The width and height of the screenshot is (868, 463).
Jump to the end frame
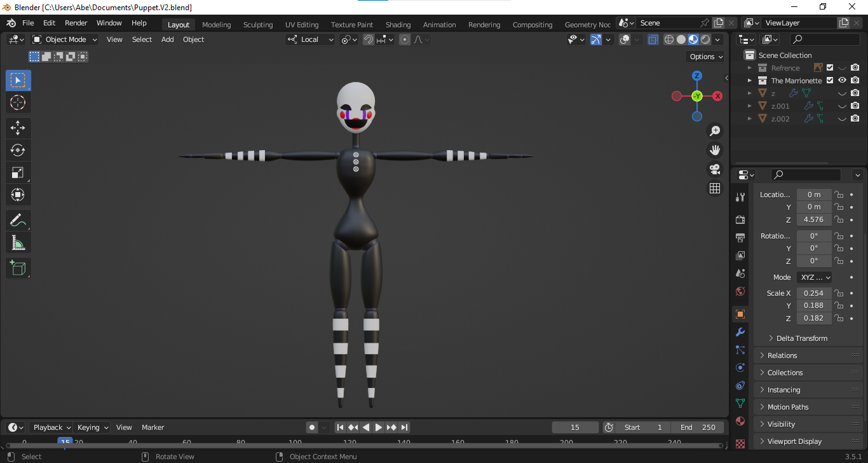point(404,427)
